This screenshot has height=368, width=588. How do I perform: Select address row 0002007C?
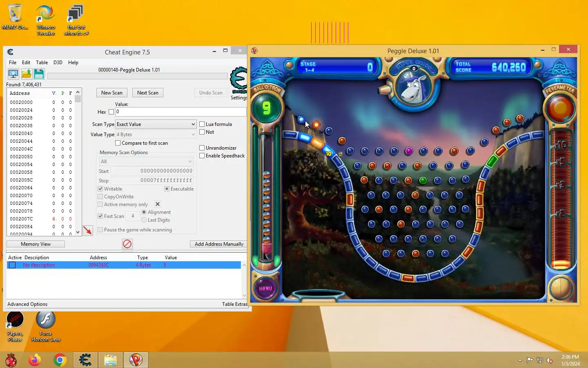[x=41, y=219]
